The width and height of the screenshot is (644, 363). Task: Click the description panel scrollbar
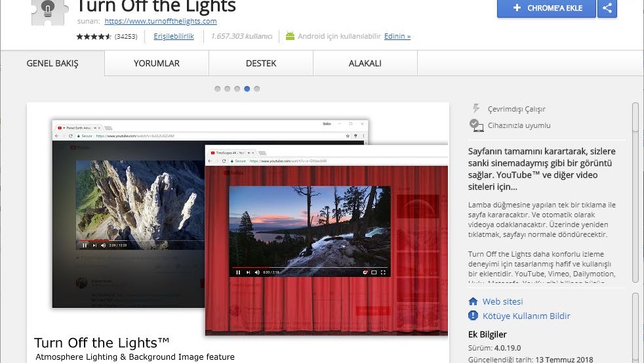tap(635, 192)
